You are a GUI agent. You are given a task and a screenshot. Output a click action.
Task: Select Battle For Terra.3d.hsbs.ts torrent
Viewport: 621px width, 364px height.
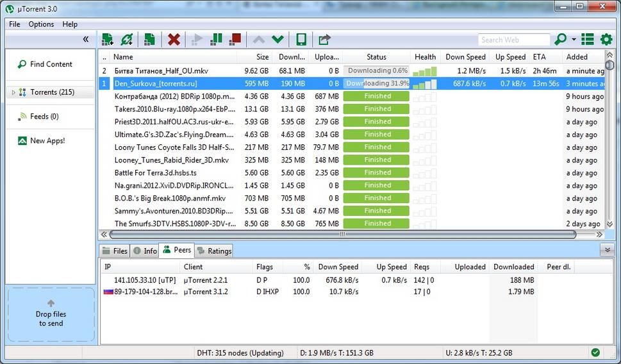[155, 172]
